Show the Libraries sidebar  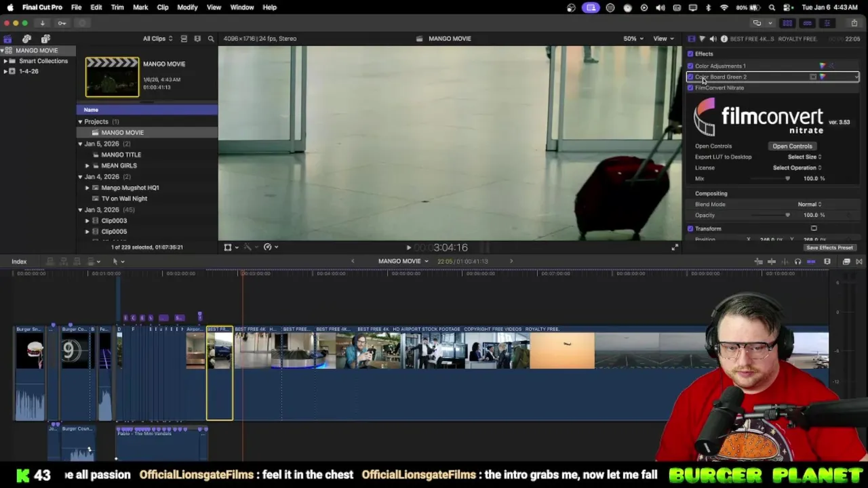(7, 39)
